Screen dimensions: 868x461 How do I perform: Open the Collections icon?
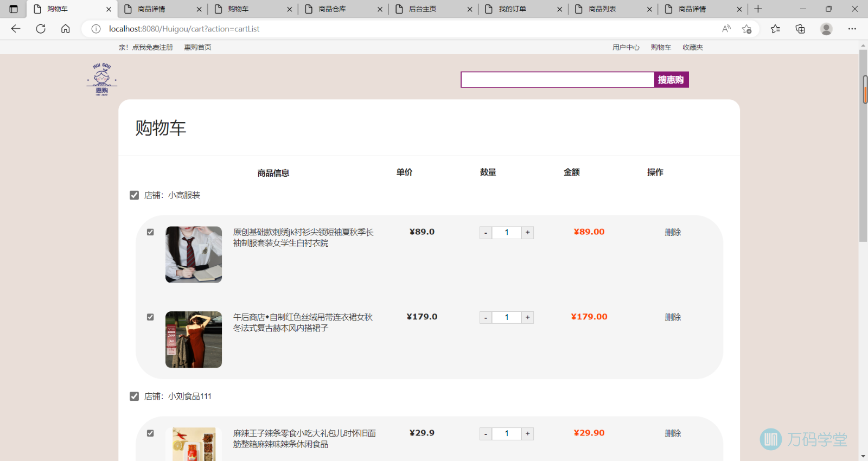[x=800, y=29]
